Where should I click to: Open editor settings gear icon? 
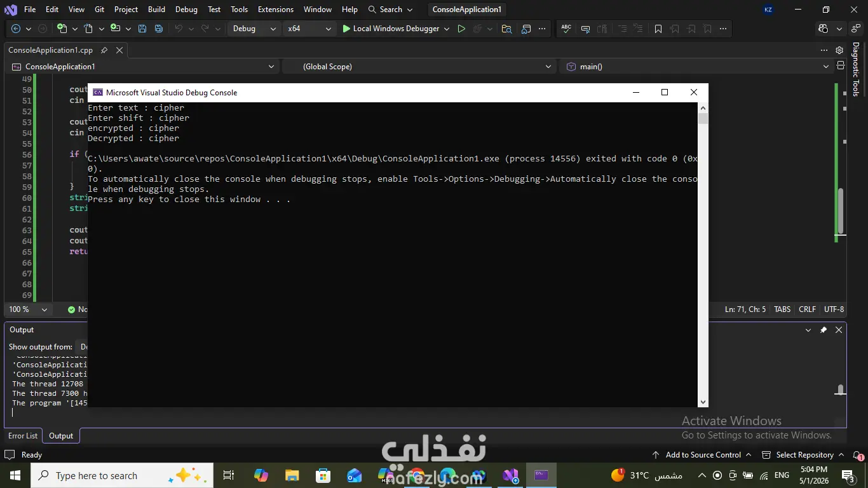(x=839, y=50)
